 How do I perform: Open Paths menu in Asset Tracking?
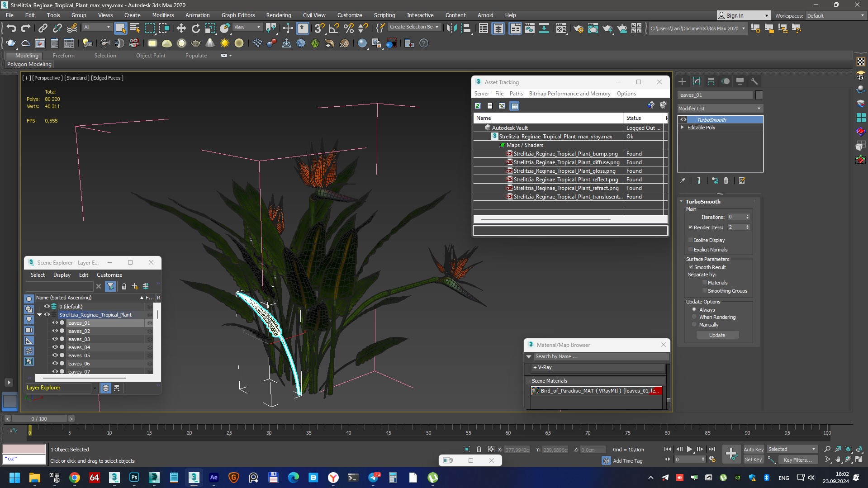coord(516,94)
